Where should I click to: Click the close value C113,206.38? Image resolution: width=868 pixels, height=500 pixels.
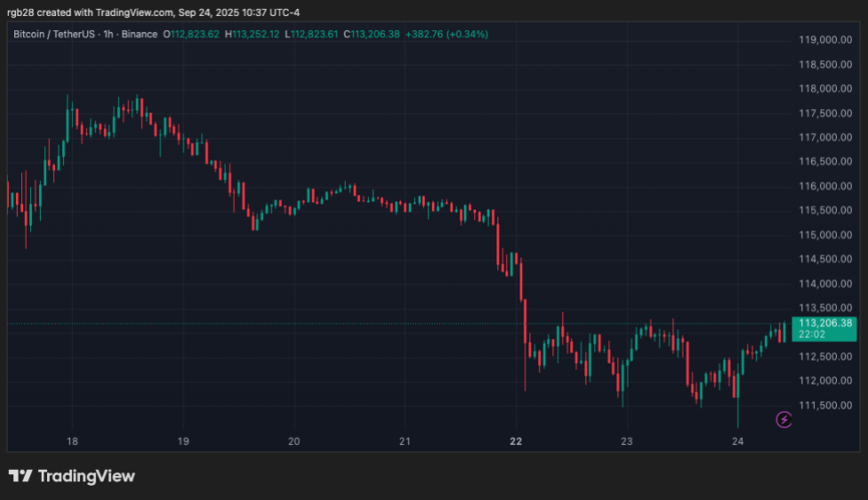[x=370, y=35]
